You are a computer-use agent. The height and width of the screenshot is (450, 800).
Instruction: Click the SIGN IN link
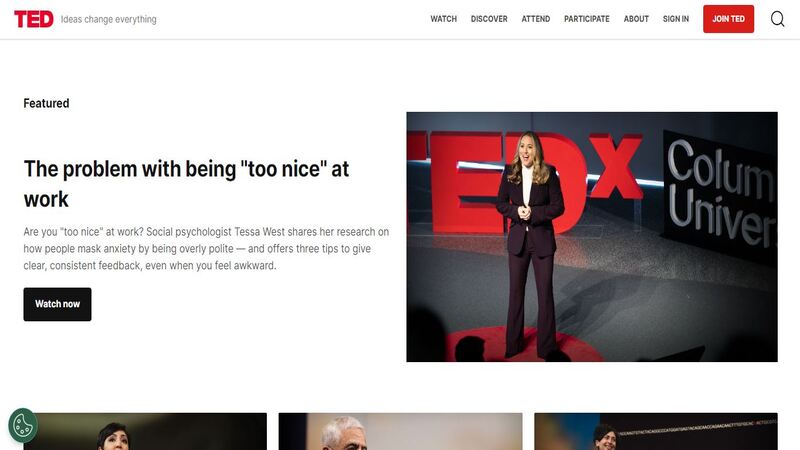(676, 19)
